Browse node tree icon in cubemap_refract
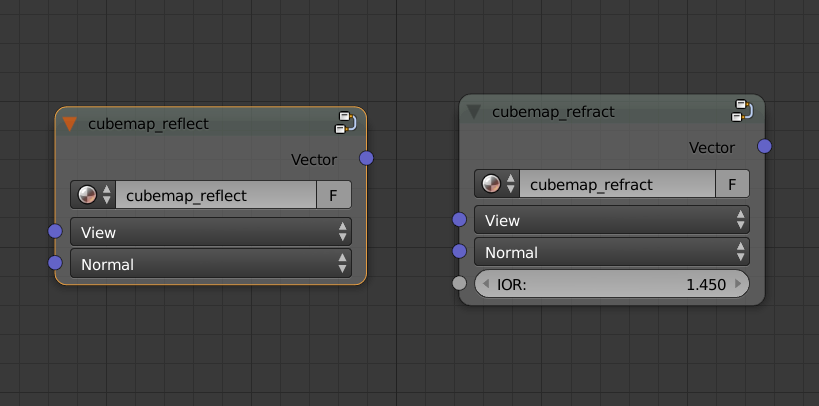 pos(497,183)
